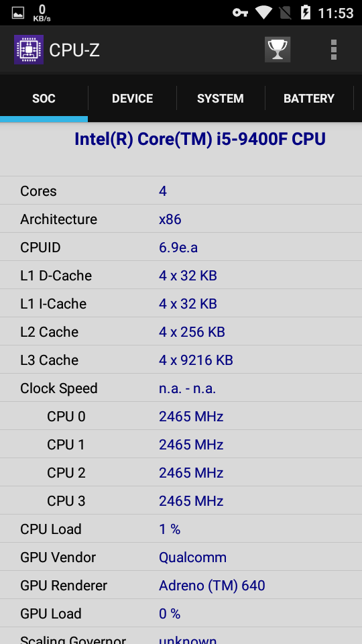The height and width of the screenshot is (644, 362).
Task: Select the GPU Renderer Adreno 640 row
Action: 181,585
